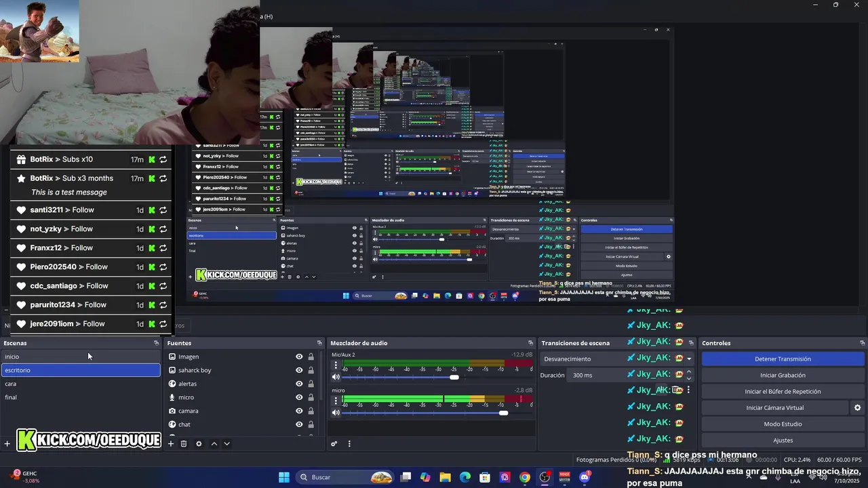Screen dimensions: 868x488
Task: Switch to the final scene
Action: click(x=81, y=397)
